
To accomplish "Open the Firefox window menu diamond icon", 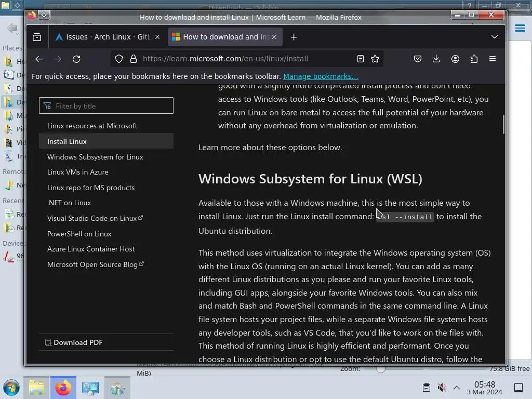I will [44, 15].
